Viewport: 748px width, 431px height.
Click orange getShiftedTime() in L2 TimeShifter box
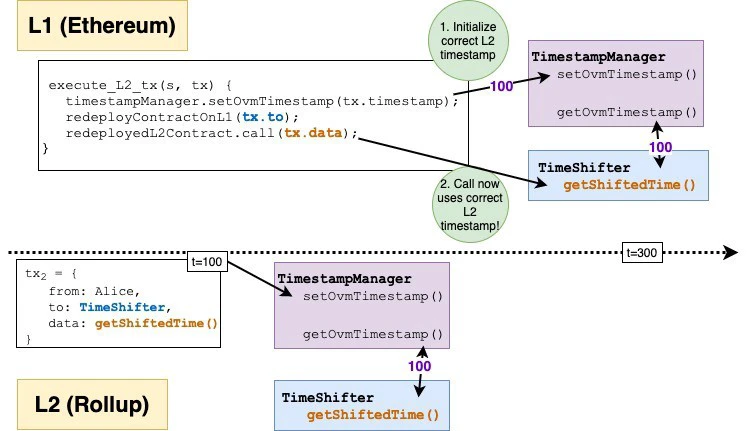(372, 414)
